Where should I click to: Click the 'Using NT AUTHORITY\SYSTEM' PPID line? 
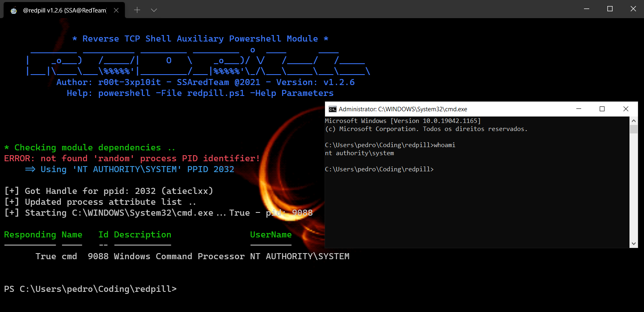click(x=129, y=169)
